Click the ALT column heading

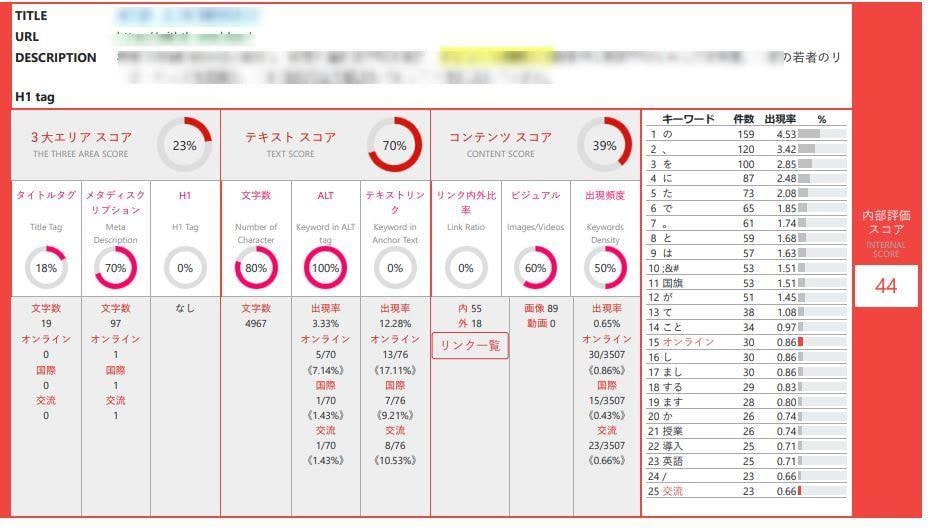(326, 195)
